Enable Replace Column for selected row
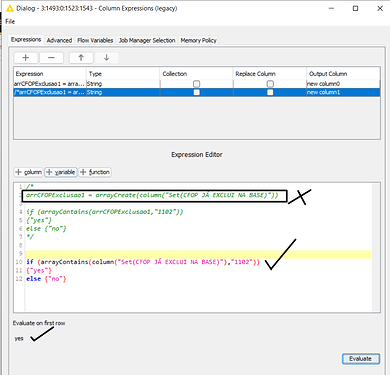 (270, 92)
